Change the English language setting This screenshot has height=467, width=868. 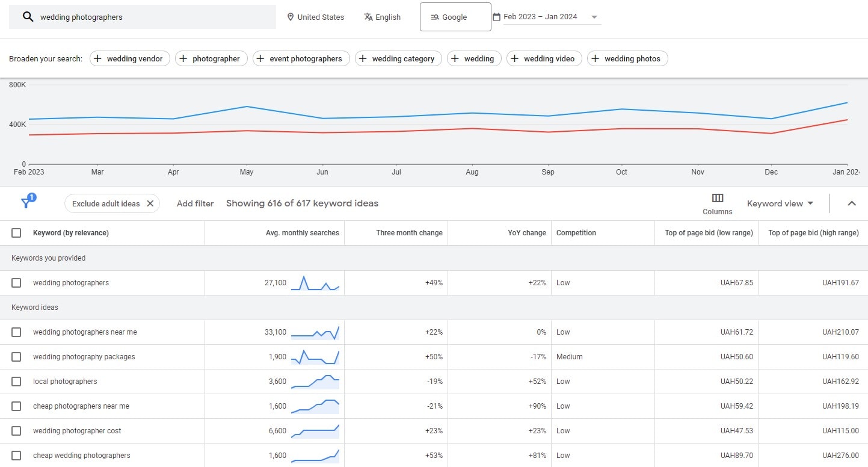(382, 17)
